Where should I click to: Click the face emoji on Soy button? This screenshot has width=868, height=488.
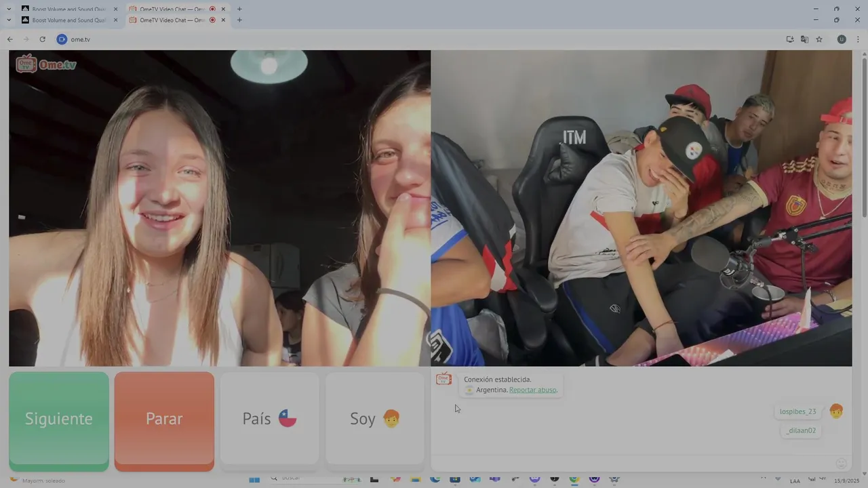pos(391,418)
